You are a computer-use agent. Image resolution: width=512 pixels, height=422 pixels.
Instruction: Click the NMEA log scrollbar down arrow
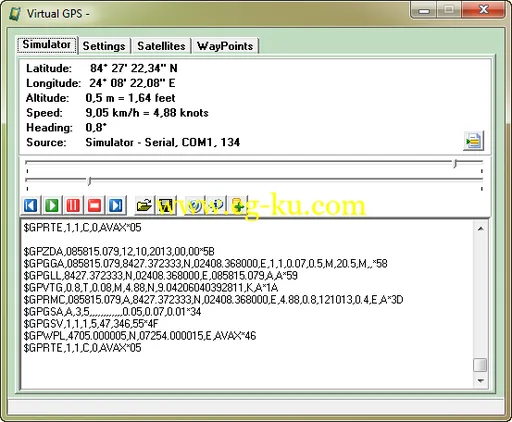click(480, 381)
